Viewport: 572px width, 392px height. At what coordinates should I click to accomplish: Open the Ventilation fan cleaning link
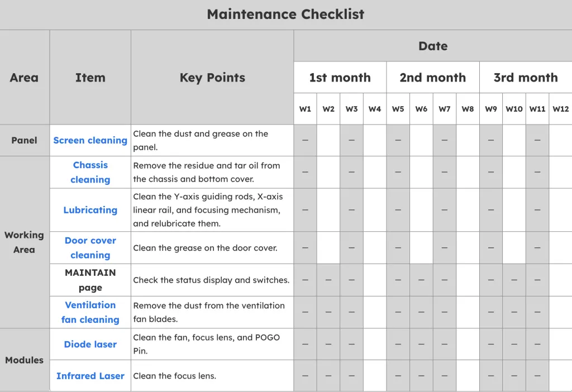coord(90,312)
